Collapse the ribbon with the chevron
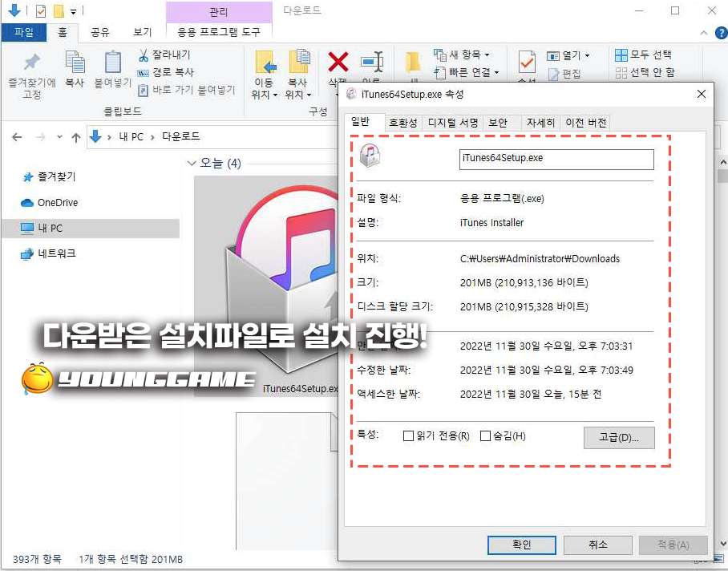Screen dimensions: 728x571 pyautogui.click(x=704, y=33)
